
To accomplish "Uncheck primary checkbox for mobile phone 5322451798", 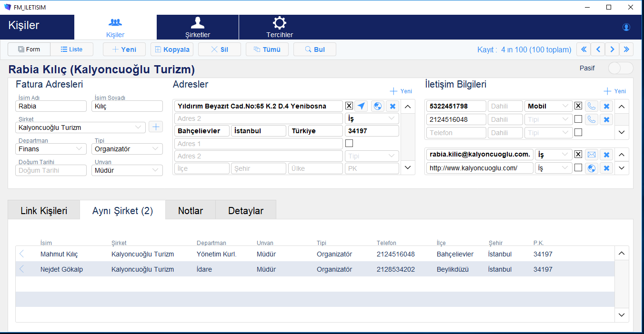I will pyautogui.click(x=578, y=106).
